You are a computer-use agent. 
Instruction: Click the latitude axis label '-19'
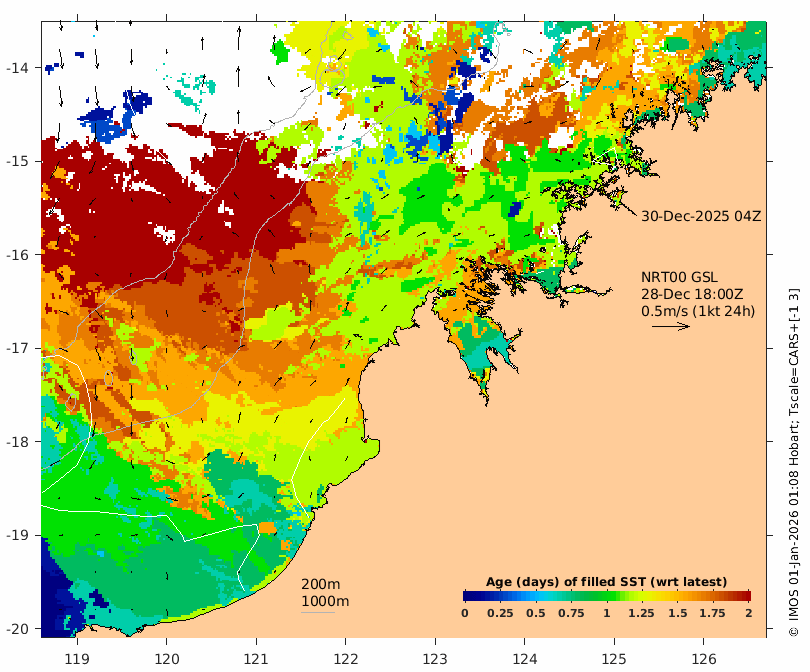[x=17, y=535]
